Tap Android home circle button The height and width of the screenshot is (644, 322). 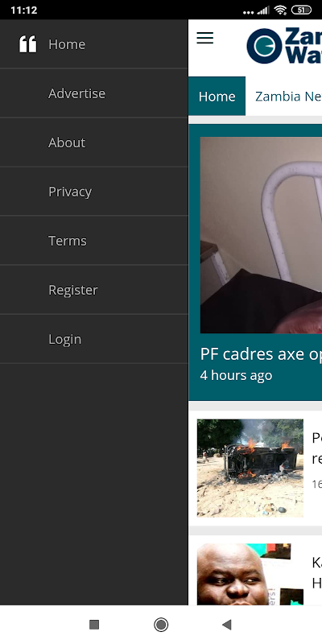click(161, 625)
